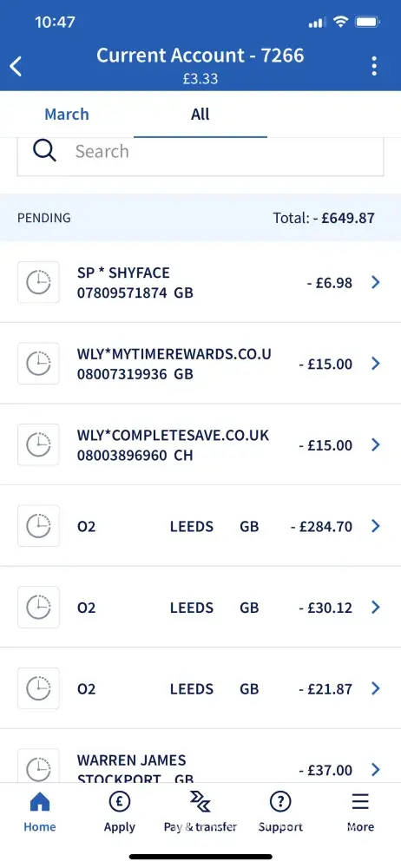The width and height of the screenshot is (401, 868).
Task: Expand the O2 £284.70 transaction chevron
Action: [x=376, y=526]
